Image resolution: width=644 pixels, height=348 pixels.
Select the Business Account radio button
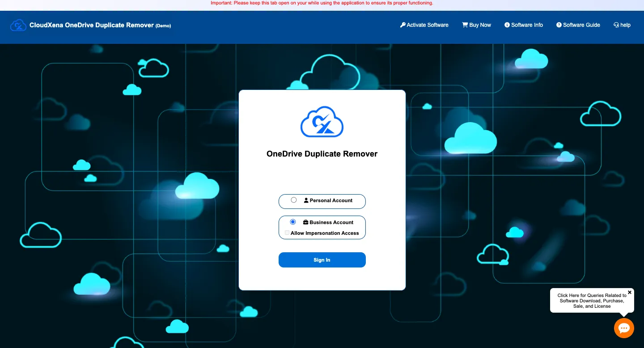coord(293,222)
